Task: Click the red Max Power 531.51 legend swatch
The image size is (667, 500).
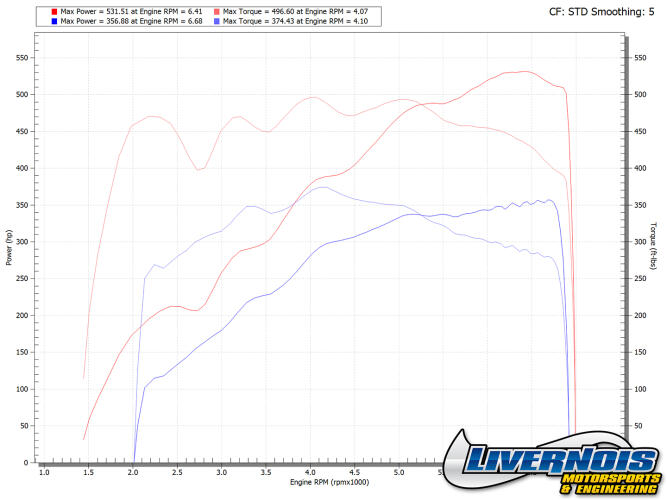Action: (x=54, y=12)
